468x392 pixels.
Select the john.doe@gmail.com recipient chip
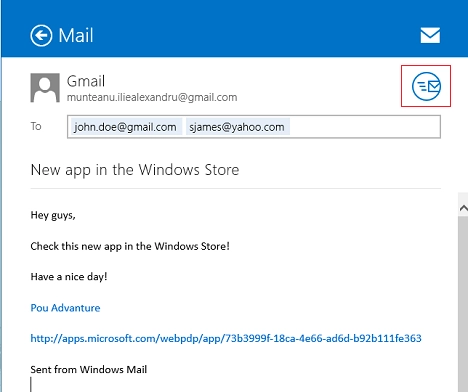click(x=126, y=127)
